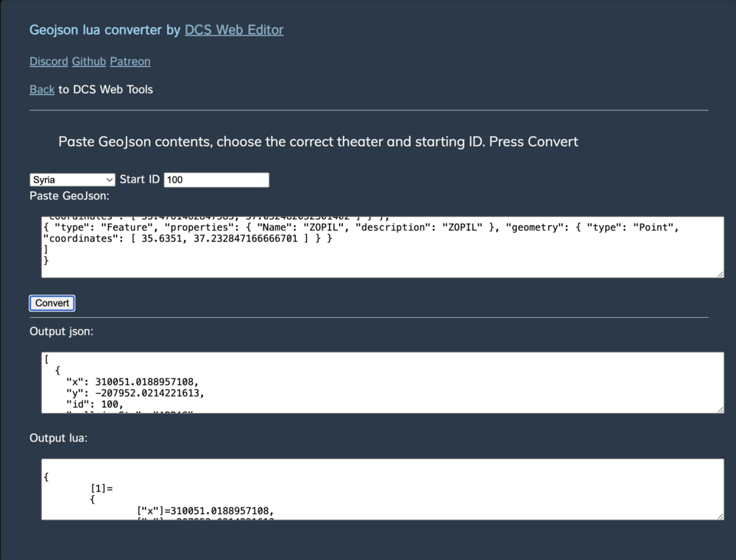Click the Paste GeoJson contents instruction text
The image size is (736, 560).
pyautogui.click(x=318, y=141)
